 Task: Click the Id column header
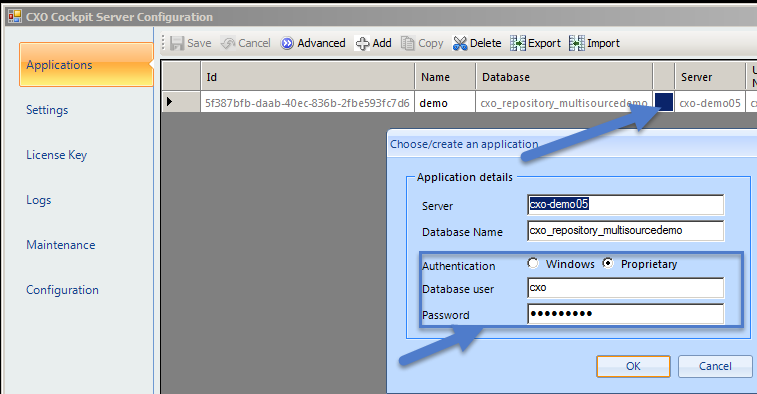coord(308,76)
